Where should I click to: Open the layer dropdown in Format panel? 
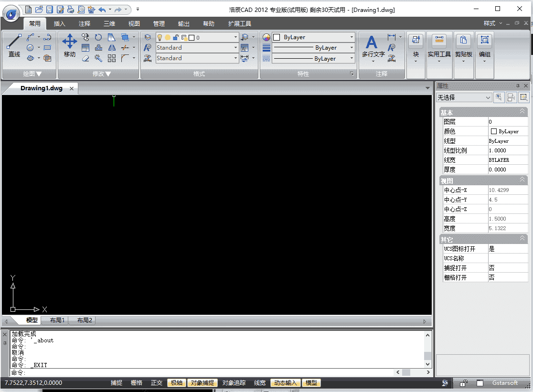click(235, 37)
